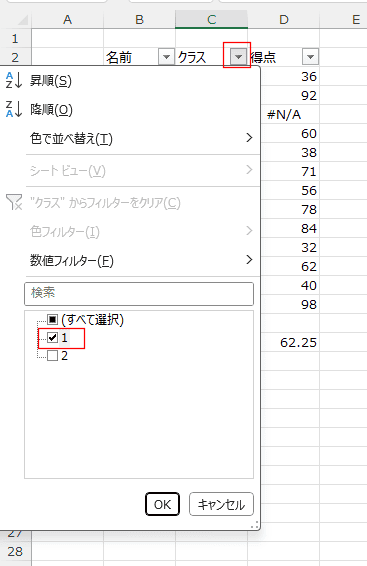
Task: Select column C header
Action: click(211, 19)
